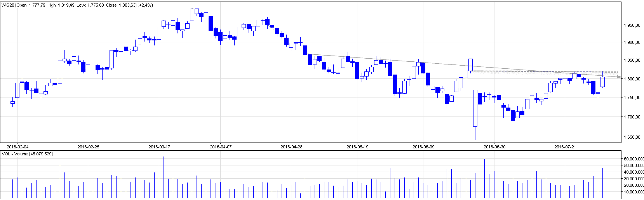Click the 1.950,00 price axis label
The height and width of the screenshot is (200, 644).
point(632,25)
